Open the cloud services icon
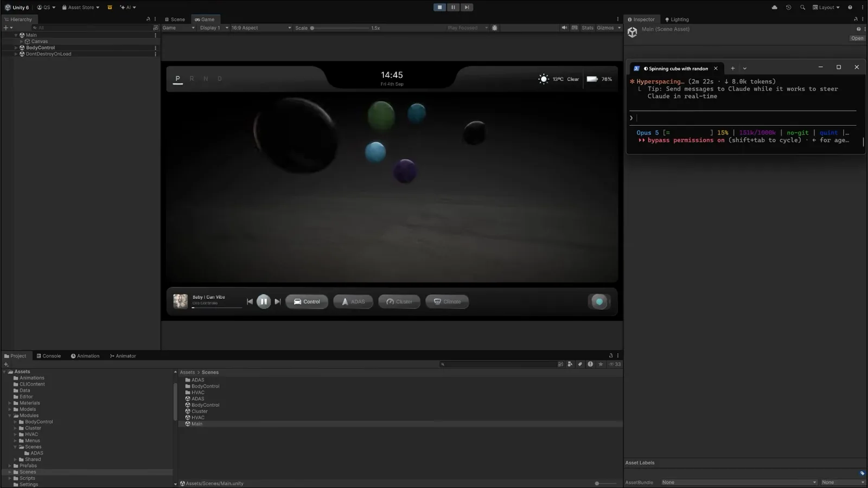 774,7
